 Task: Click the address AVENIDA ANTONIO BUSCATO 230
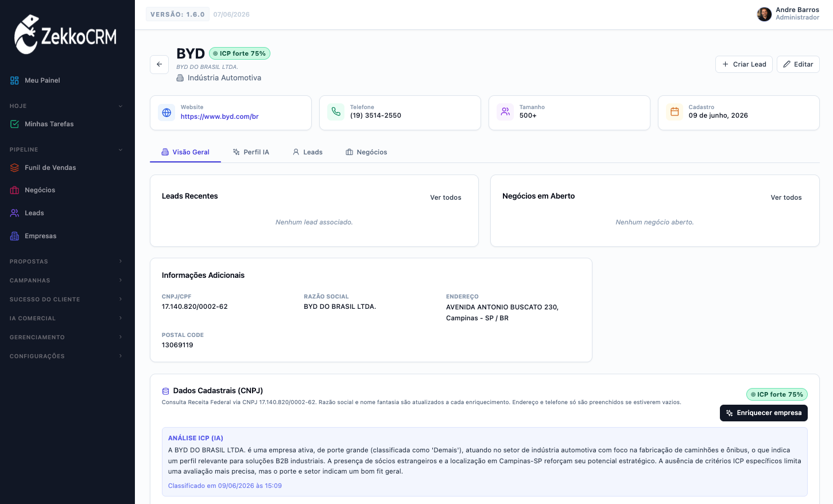tap(502, 307)
